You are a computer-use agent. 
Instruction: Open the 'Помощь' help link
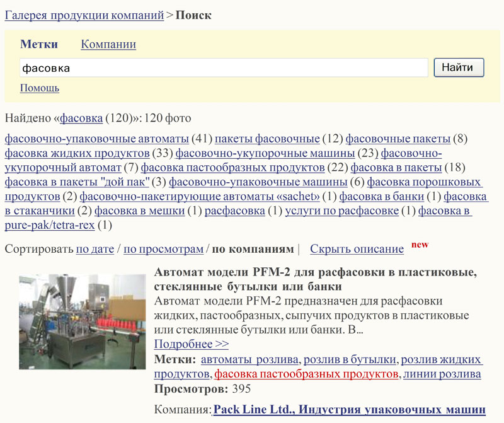[x=40, y=88]
